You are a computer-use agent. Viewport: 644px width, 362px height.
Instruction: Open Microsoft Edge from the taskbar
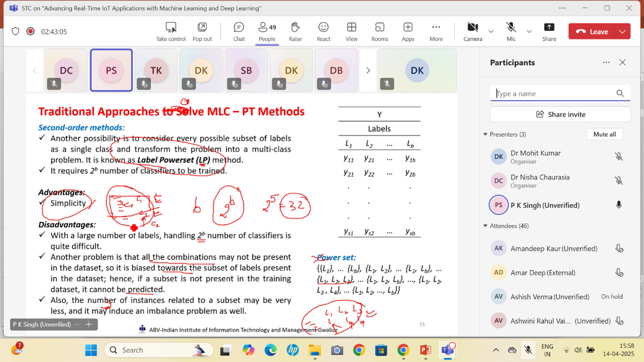tap(270, 350)
